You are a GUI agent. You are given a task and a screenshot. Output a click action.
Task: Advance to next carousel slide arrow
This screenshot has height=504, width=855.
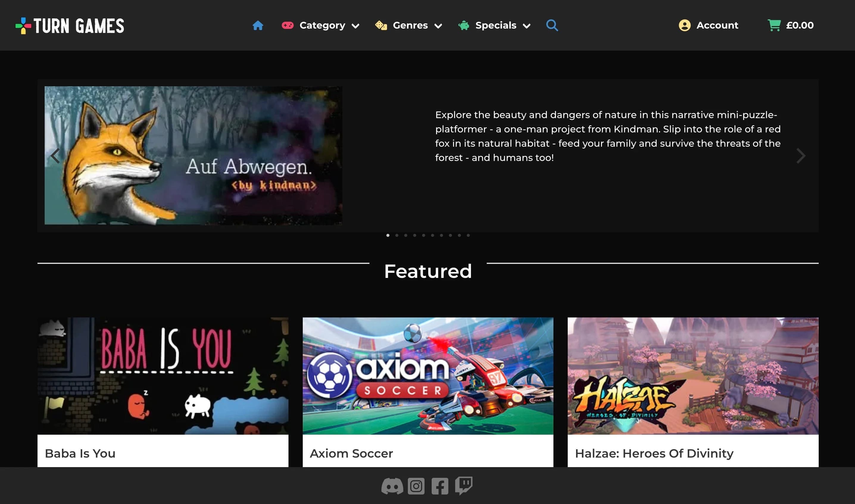tap(801, 156)
